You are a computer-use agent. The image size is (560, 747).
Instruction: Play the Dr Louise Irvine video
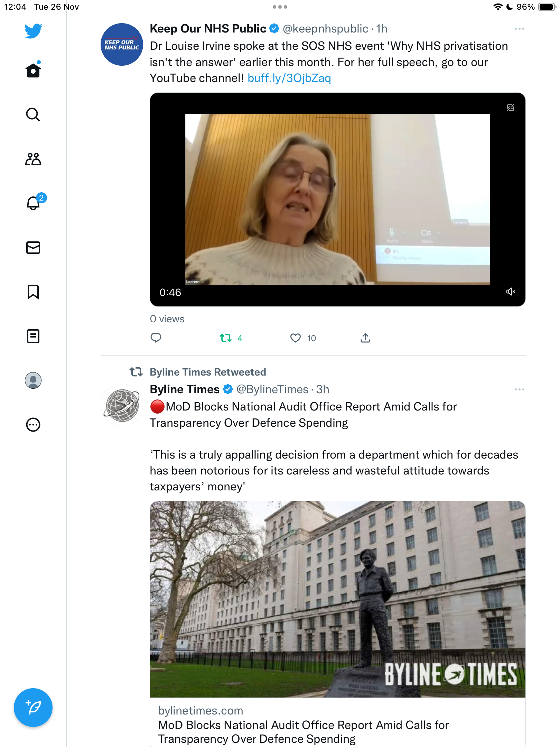[337, 199]
